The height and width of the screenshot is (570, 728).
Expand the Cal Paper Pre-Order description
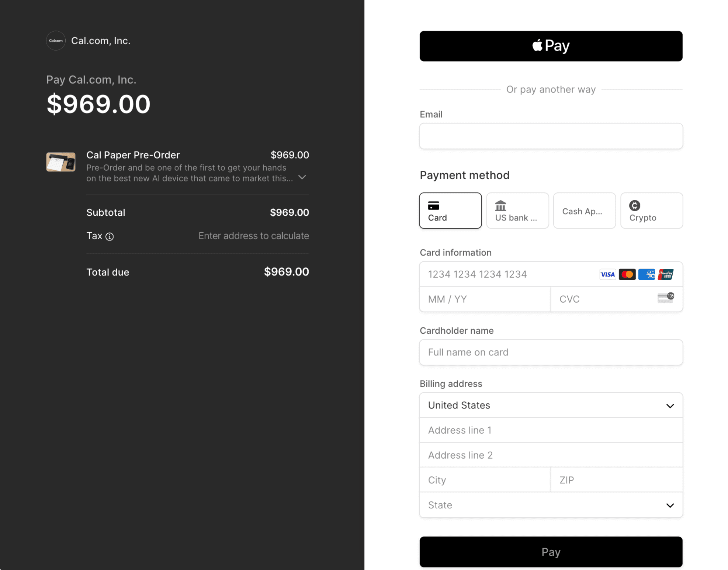click(302, 177)
